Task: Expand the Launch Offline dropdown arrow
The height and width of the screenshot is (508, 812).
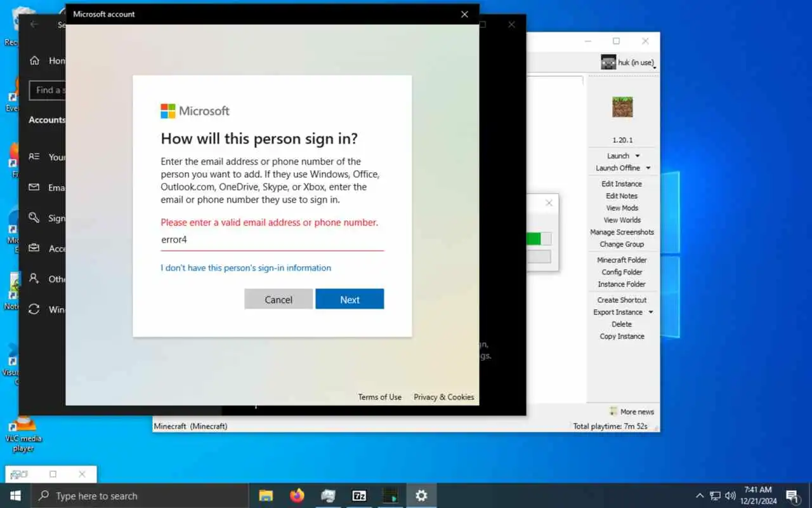Action: point(648,168)
